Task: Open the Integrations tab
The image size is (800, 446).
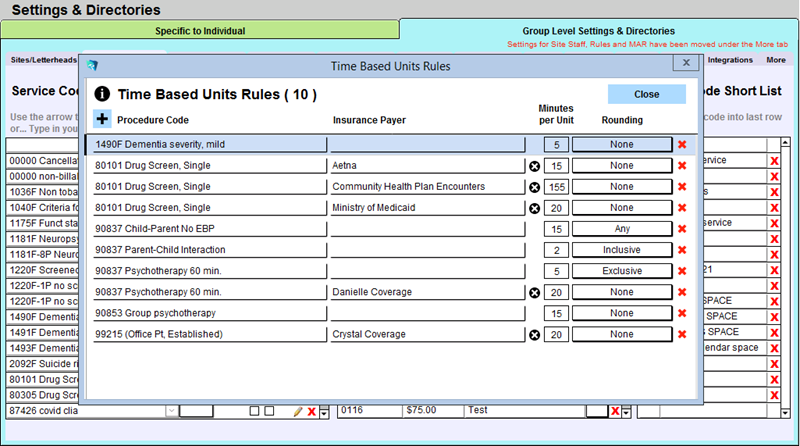Action: (x=730, y=60)
